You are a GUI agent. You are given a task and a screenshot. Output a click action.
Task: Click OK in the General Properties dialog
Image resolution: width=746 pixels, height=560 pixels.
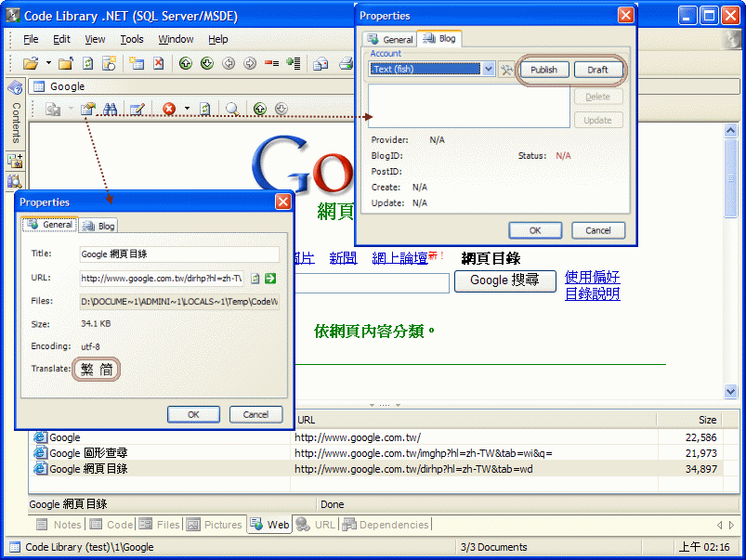pos(193,414)
